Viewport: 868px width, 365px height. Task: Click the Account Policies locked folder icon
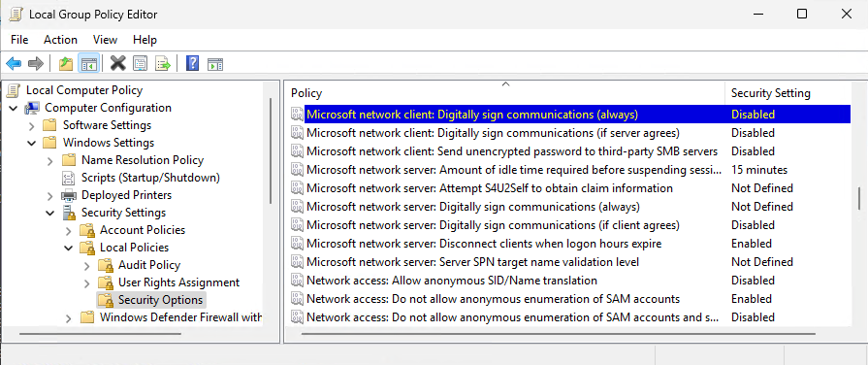(x=87, y=230)
